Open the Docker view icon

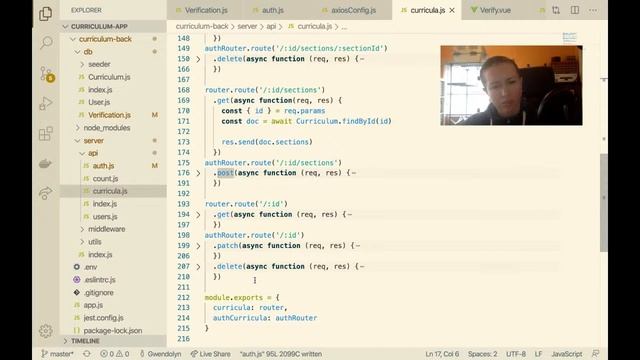coord(45,164)
